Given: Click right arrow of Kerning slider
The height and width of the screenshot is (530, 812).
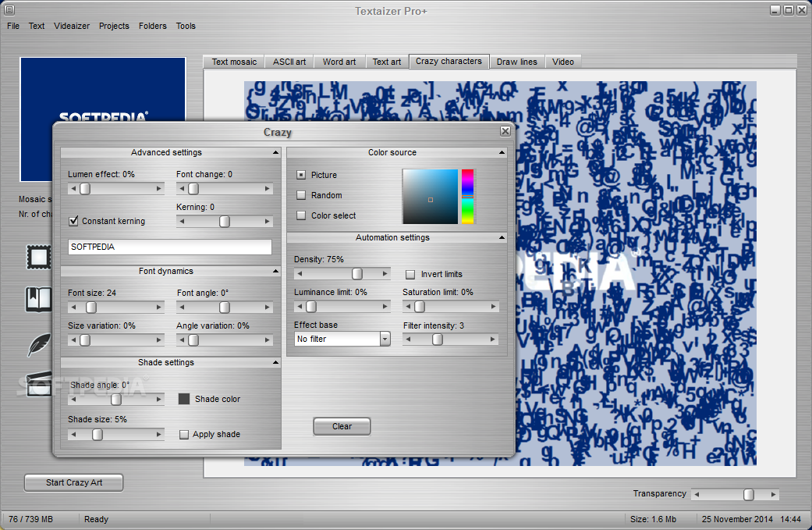Looking at the screenshot, I should pyautogui.click(x=268, y=222).
